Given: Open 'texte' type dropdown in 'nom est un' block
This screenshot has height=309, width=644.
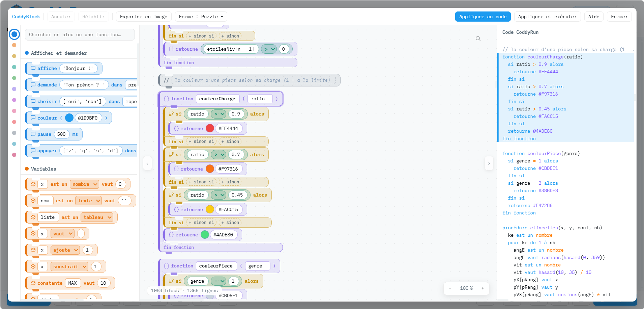Looking at the screenshot, I should 88,201.
